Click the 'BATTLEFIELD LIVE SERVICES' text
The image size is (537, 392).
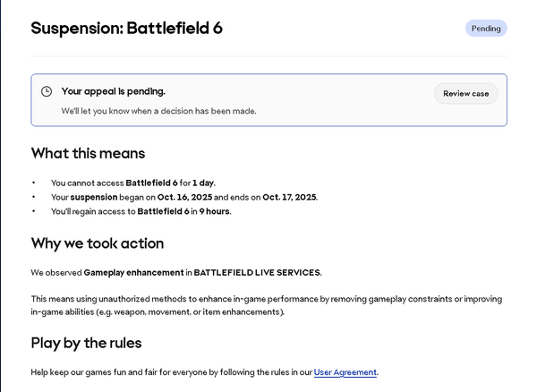click(257, 272)
